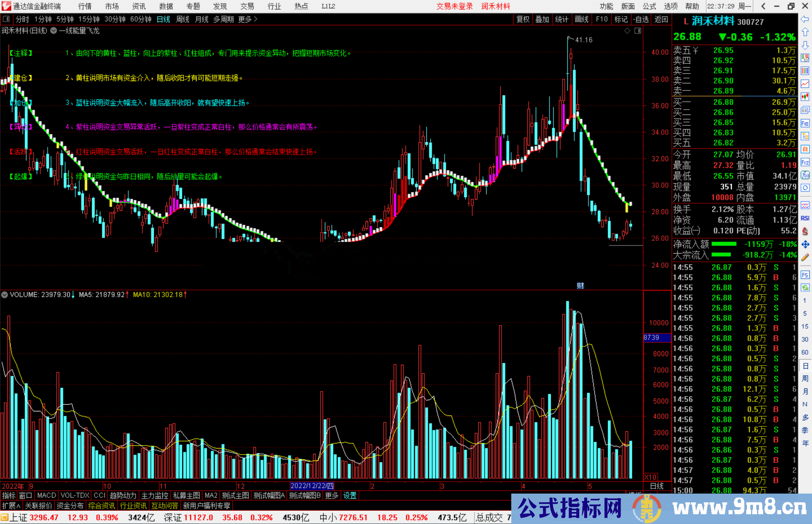Click the blue four-way move arrows icon
Viewport: 812px width, 524px height.
point(805,245)
